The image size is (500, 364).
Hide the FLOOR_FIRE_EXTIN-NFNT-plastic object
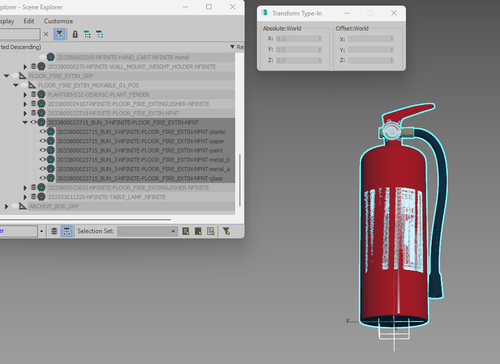tap(43, 132)
